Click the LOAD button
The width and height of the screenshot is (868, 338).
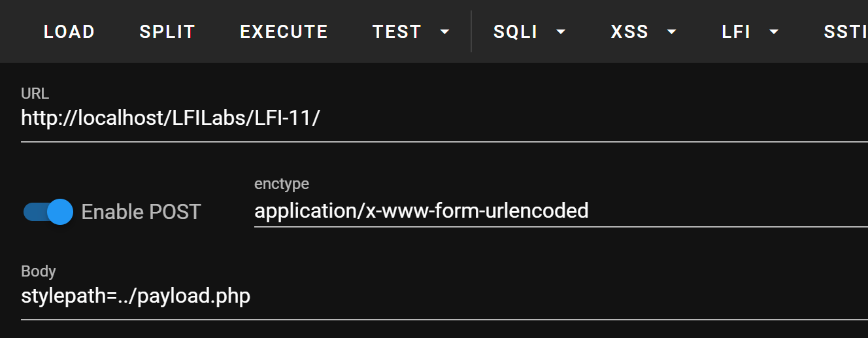pyautogui.click(x=69, y=31)
